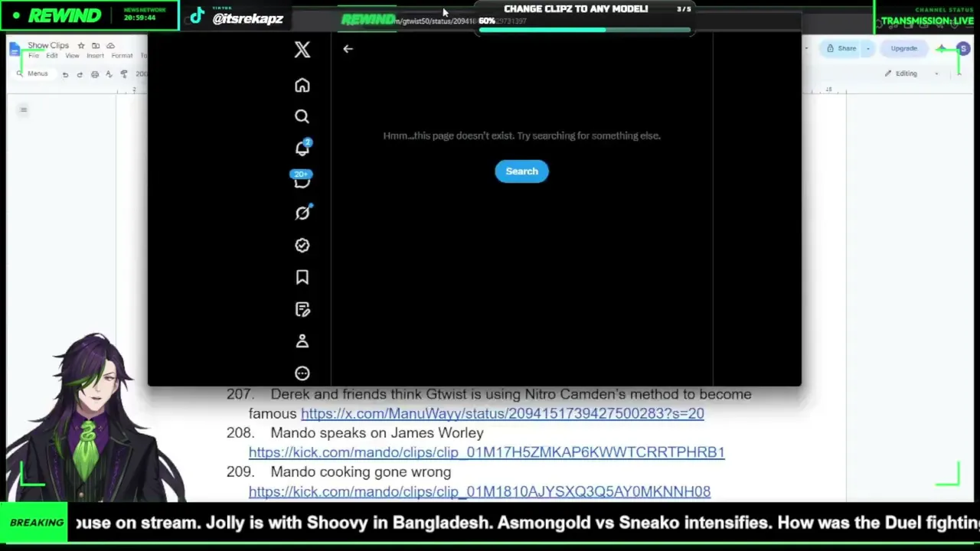The height and width of the screenshot is (551, 980).
Task: Undo the last action in Docs
Action: click(65, 74)
